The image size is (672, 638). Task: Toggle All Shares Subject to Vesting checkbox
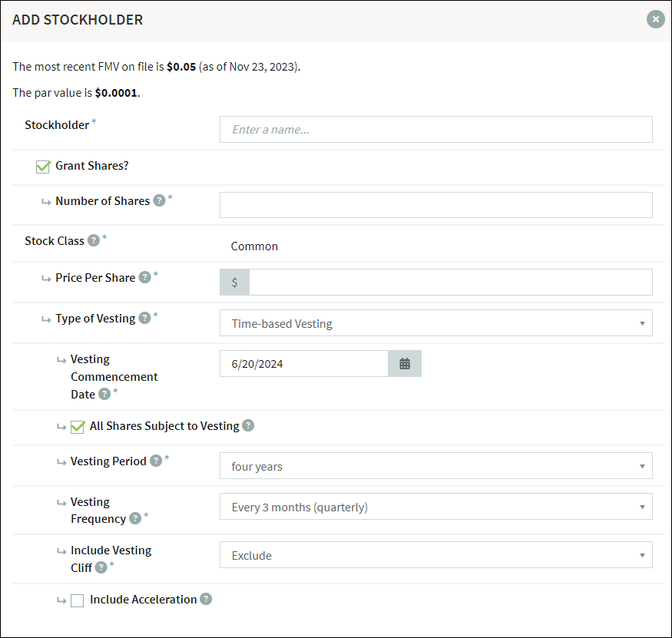coord(77,427)
